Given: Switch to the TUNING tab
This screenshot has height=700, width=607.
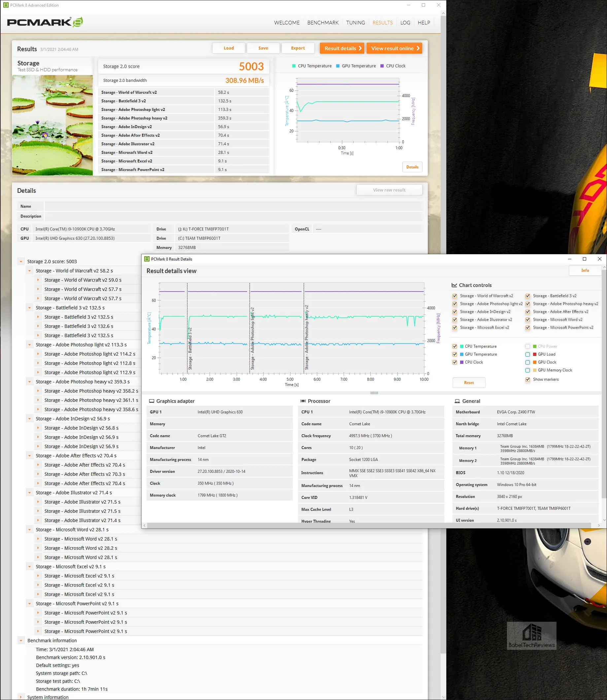Looking at the screenshot, I should [355, 23].
